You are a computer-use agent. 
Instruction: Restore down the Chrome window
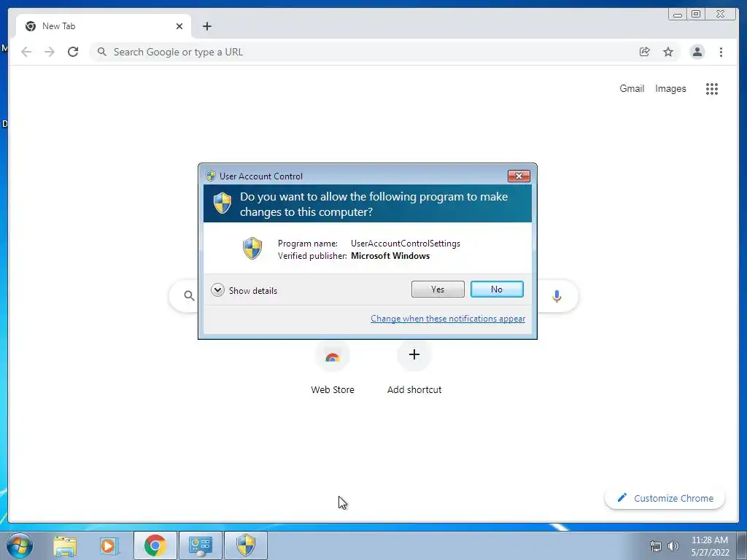point(696,15)
